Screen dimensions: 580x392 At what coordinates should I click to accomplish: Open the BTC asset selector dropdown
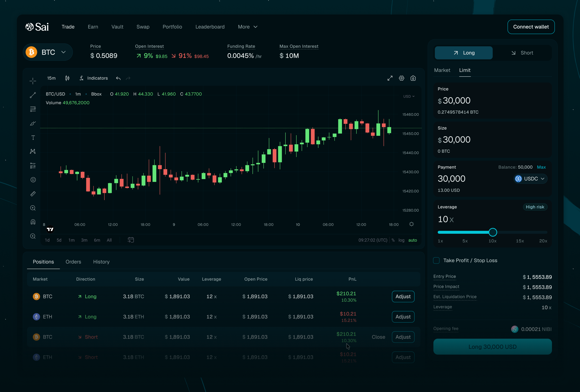click(x=48, y=52)
